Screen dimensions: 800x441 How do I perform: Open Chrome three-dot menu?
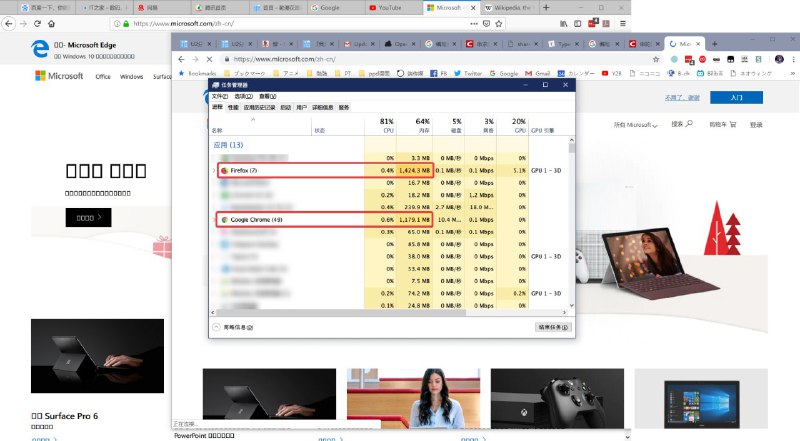pos(793,59)
